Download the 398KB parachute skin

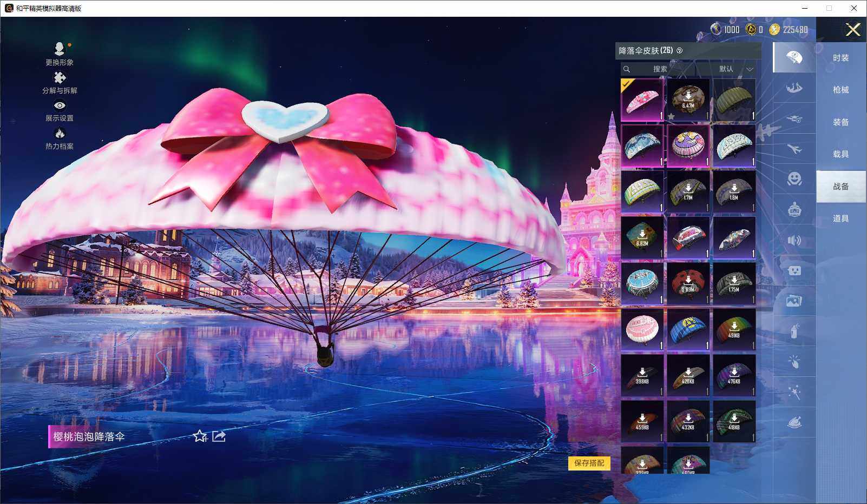click(642, 376)
